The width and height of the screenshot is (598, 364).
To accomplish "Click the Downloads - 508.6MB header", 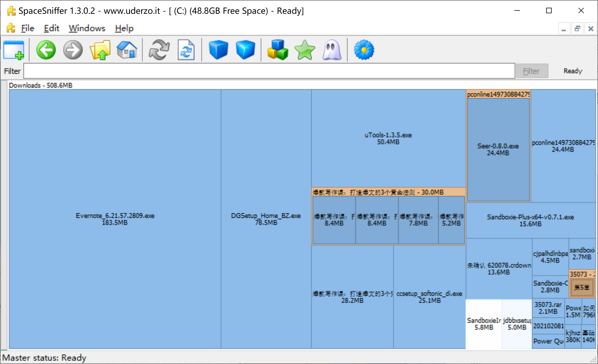I will (41, 85).
